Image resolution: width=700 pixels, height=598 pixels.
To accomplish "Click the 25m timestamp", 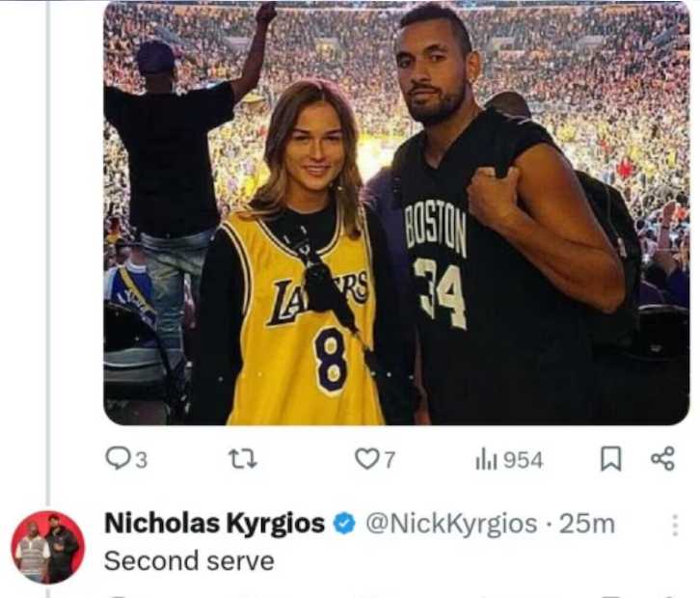I will [587, 524].
